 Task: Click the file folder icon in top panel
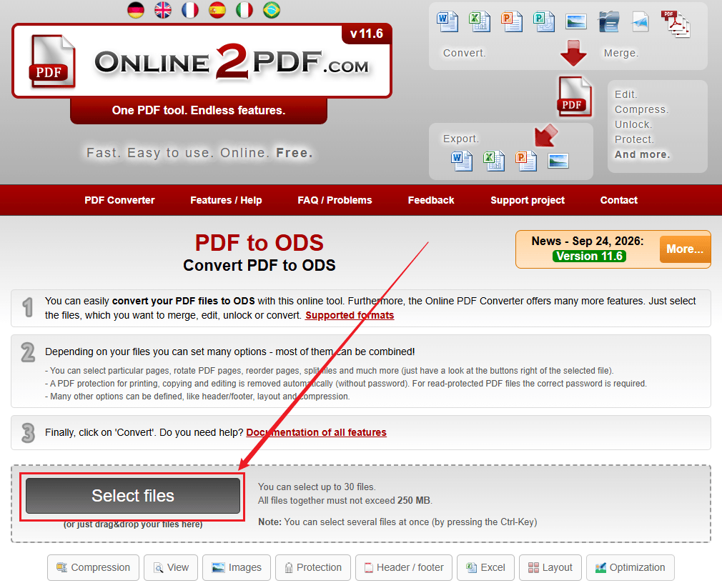point(609,21)
